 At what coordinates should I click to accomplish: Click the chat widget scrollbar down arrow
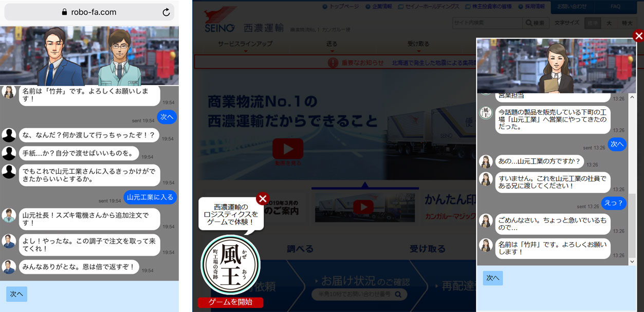coord(633,262)
